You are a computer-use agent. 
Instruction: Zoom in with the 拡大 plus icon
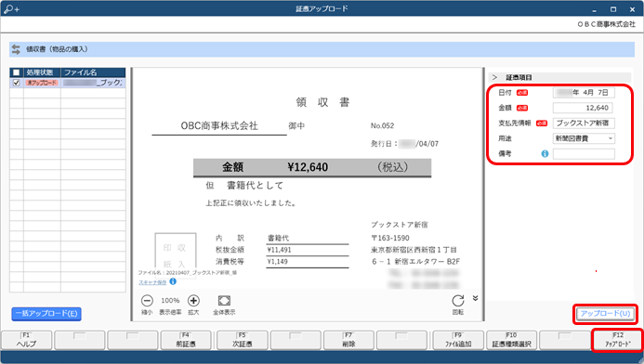[x=193, y=301]
